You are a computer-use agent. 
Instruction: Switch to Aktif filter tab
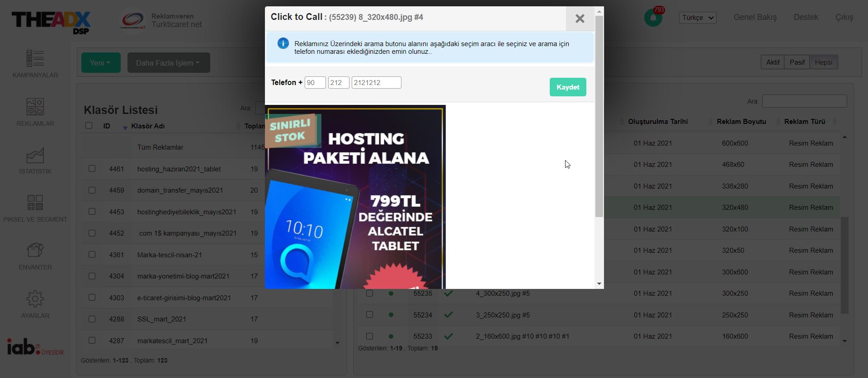point(773,62)
